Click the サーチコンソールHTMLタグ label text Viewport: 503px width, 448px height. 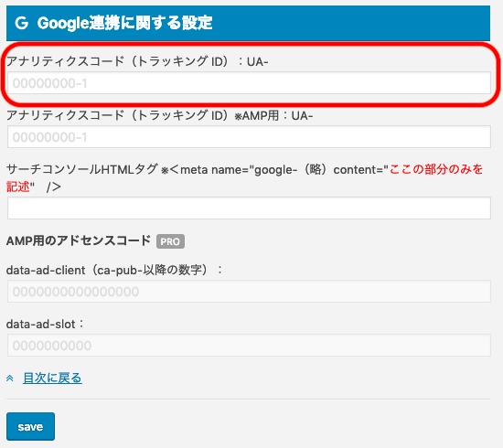[82, 169]
